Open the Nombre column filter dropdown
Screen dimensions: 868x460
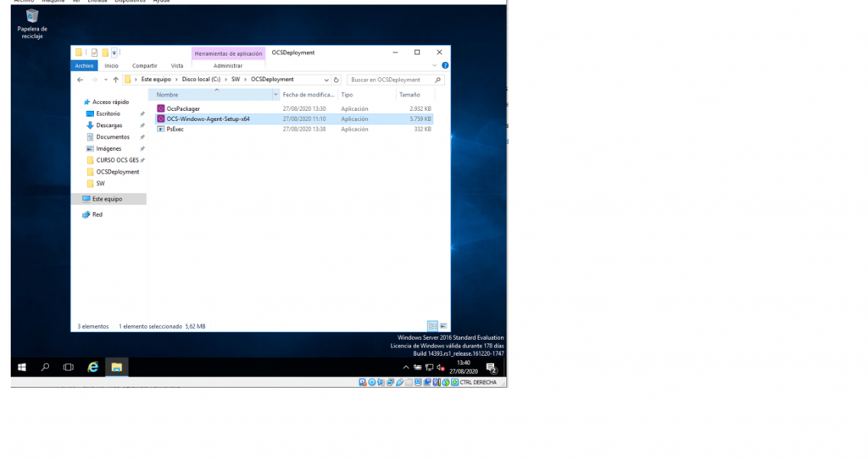click(x=275, y=95)
